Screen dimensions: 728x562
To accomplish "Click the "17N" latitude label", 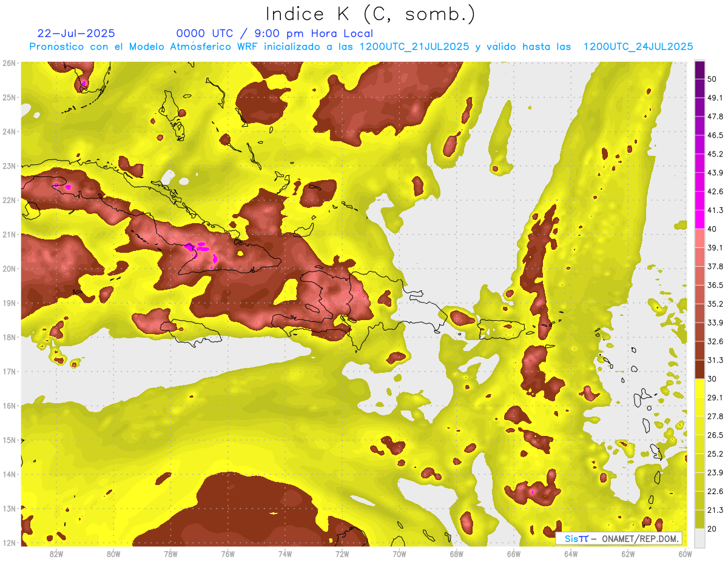I will pyautogui.click(x=9, y=372).
